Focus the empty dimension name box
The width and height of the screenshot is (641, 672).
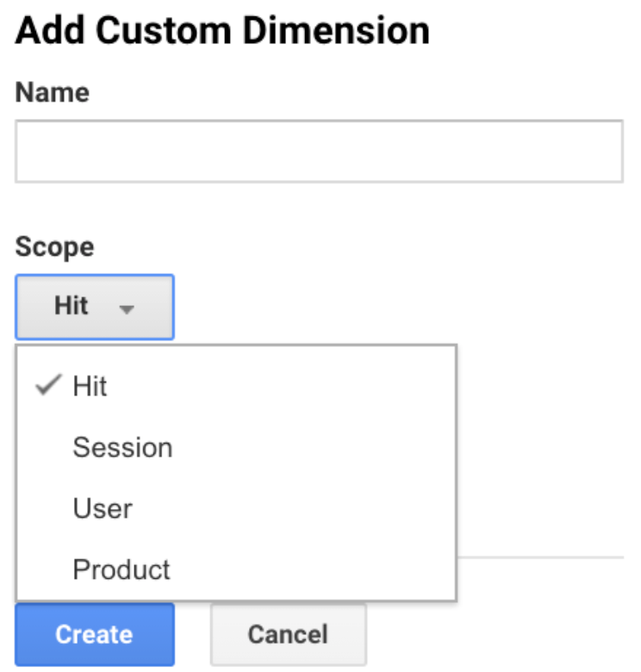click(319, 151)
